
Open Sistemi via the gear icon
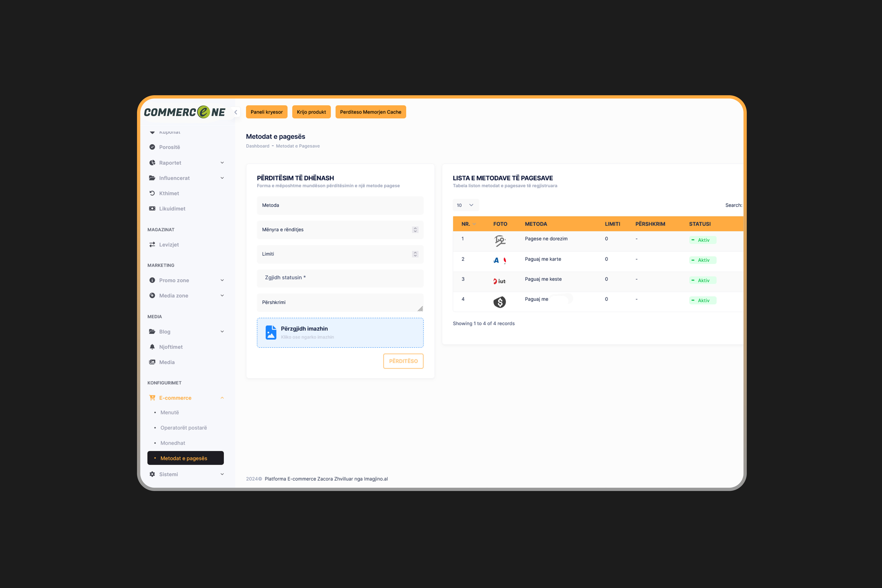[152, 474]
